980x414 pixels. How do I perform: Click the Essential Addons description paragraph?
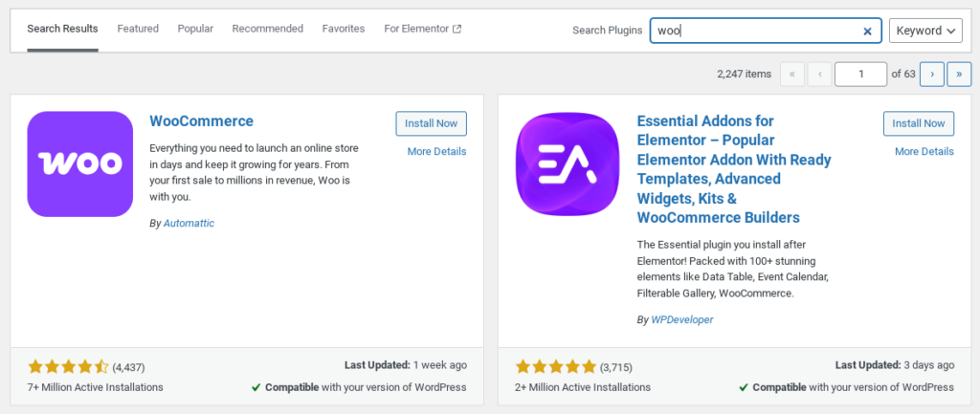click(x=733, y=269)
